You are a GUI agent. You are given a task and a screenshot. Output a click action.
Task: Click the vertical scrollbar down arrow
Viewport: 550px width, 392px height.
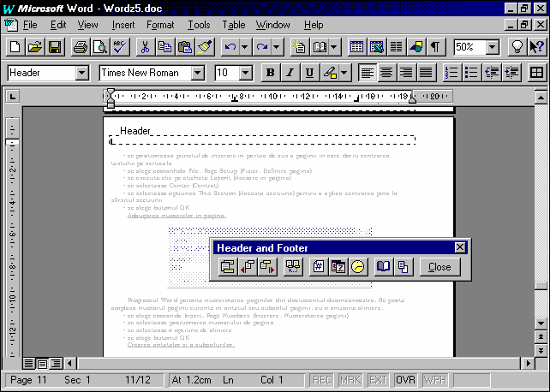541,323
